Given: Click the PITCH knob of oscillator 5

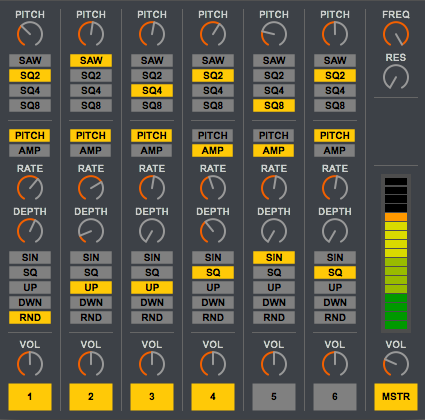Looking at the screenshot, I should [274, 34].
